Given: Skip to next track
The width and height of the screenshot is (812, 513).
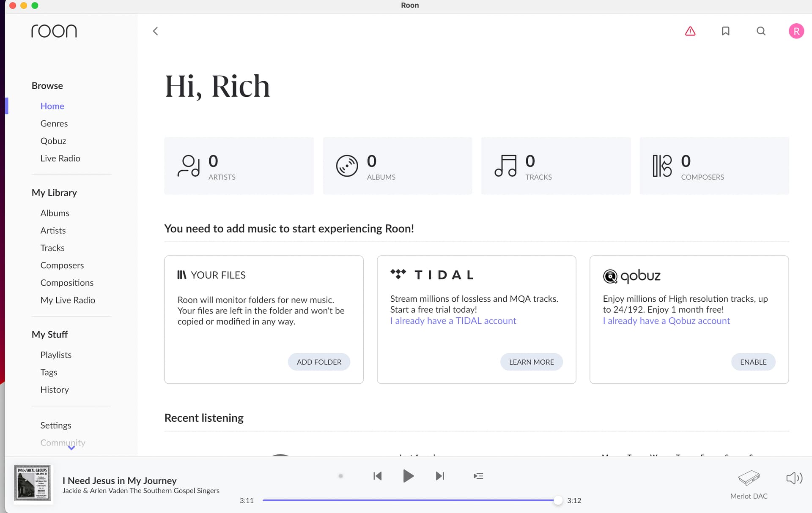Looking at the screenshot, I should tap(440, 476).
